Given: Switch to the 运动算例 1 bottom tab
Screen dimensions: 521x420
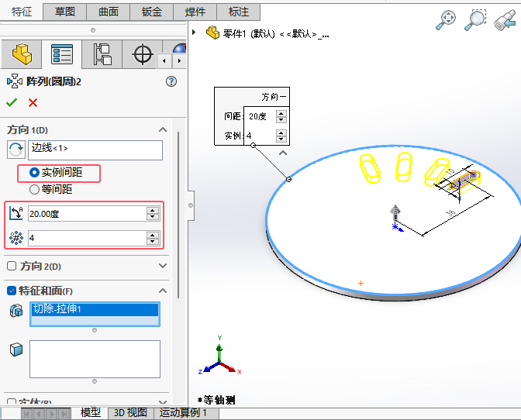Looking at the screenshot, I should tap(184, 413).
